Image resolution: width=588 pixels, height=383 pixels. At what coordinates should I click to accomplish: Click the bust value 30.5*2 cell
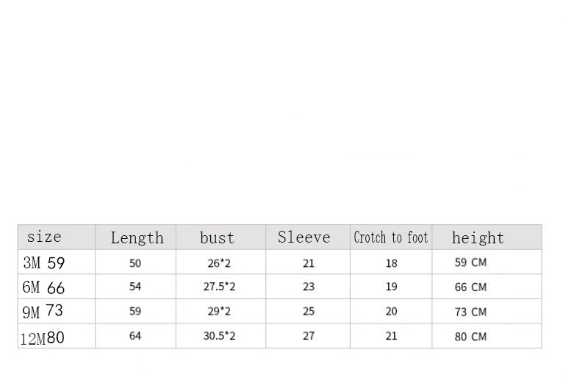[219, 336]
